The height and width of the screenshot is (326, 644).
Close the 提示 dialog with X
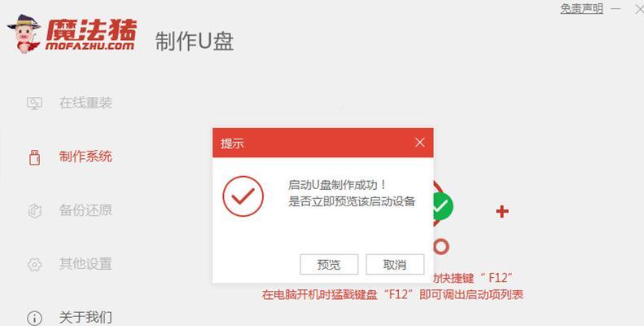click(x=420, y=143)
